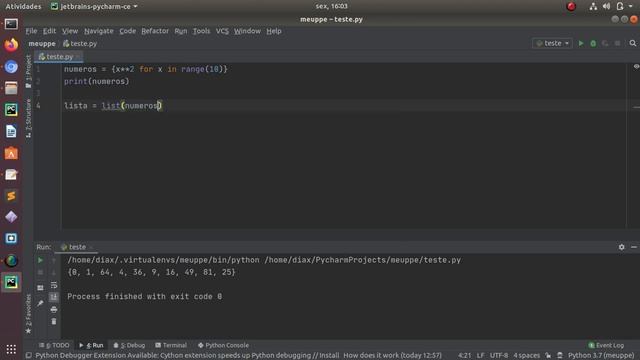Click the 4:21 caret position indicator
This screenshot has height=360, width=640.
(x=464, y=356)
